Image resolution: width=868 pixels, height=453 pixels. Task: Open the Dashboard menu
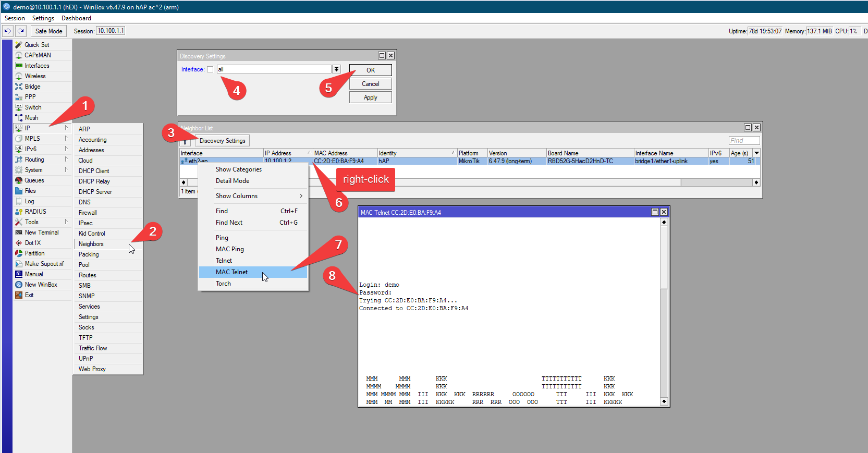click(x=76, y=18)
